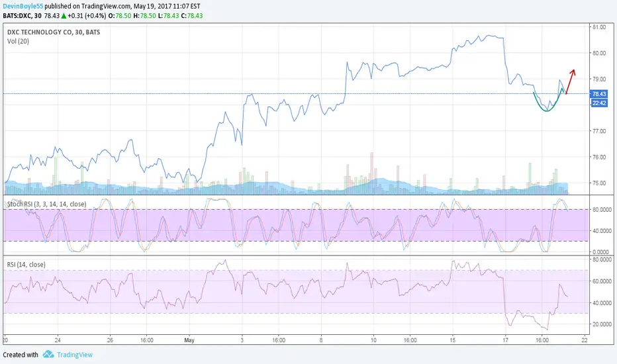
Task: Click the 77.00 price axis value
Action: [599, 131]
